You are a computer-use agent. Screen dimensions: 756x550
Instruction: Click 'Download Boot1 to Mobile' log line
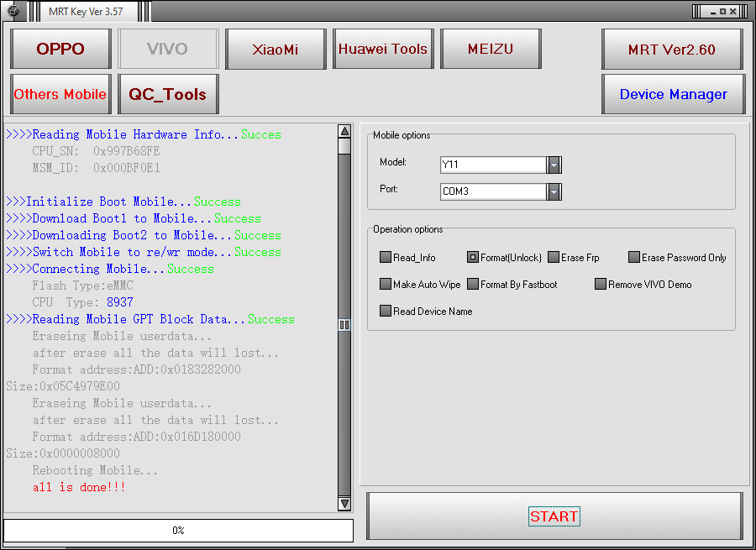coord(134,218)
